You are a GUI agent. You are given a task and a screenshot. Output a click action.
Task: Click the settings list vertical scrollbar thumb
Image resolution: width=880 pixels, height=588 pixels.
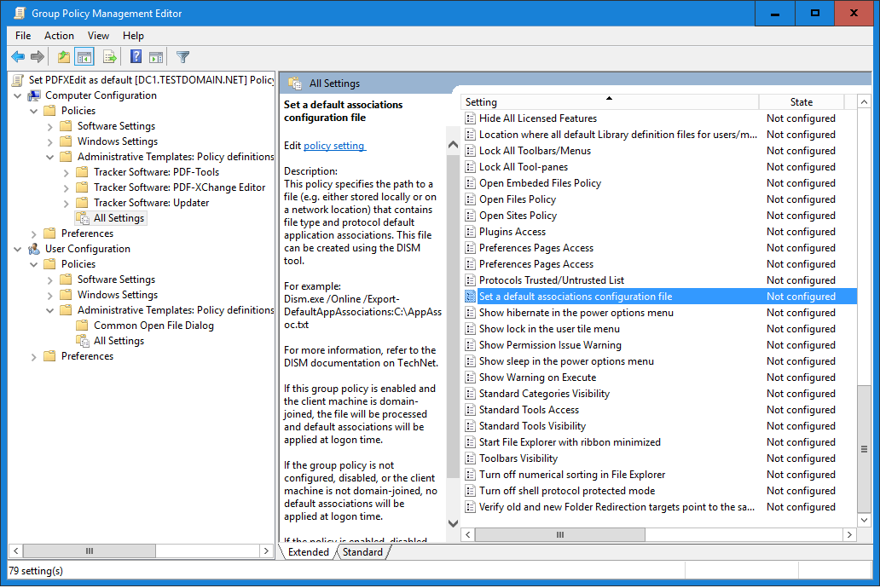click(864, 449)
